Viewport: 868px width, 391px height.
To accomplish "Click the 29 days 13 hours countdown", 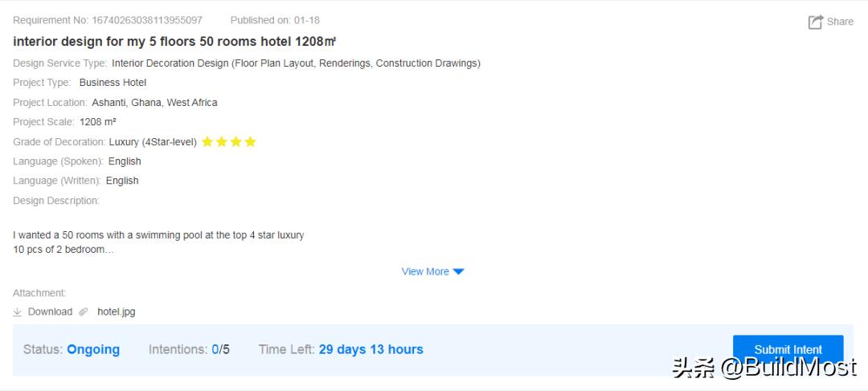I will coord(371,349).
